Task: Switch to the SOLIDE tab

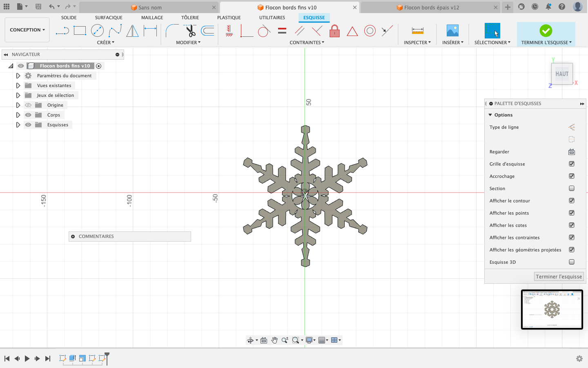Action: 69,18
